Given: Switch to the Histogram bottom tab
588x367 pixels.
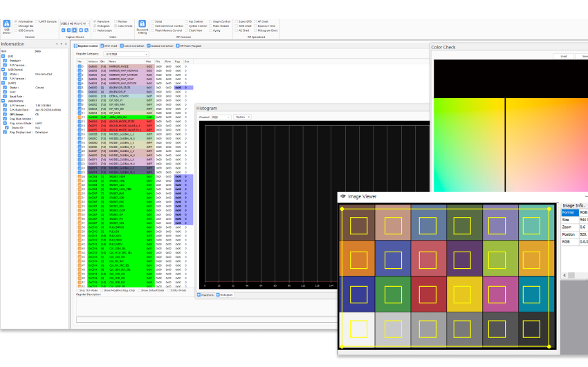Looking at the screenshot, I should pos(225,295).
